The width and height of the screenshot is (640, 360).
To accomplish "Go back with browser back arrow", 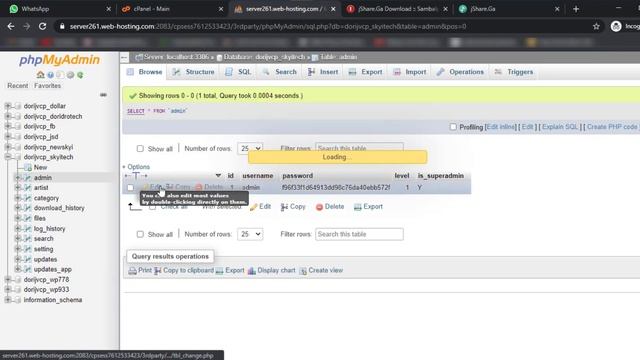I will (11, 27).
